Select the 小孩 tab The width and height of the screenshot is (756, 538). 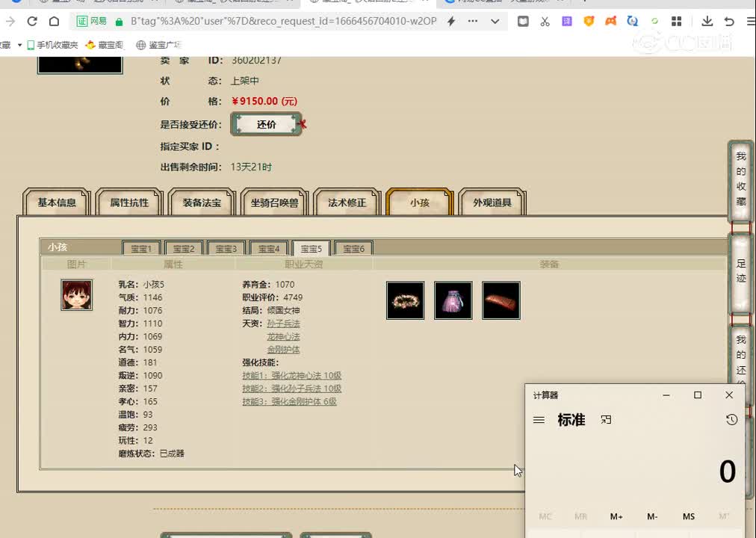click(x=420, y=202)
